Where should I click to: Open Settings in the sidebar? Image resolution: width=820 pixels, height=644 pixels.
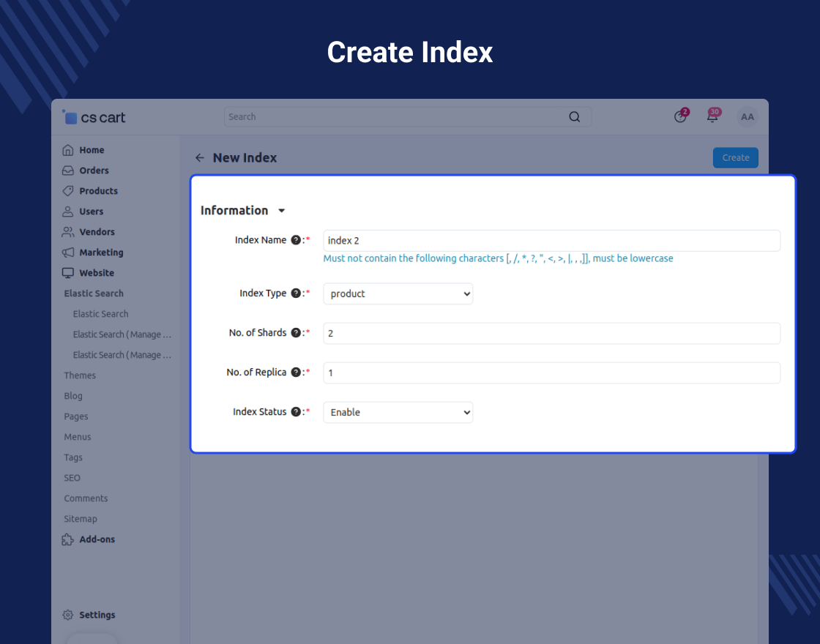tap(97, 615)
